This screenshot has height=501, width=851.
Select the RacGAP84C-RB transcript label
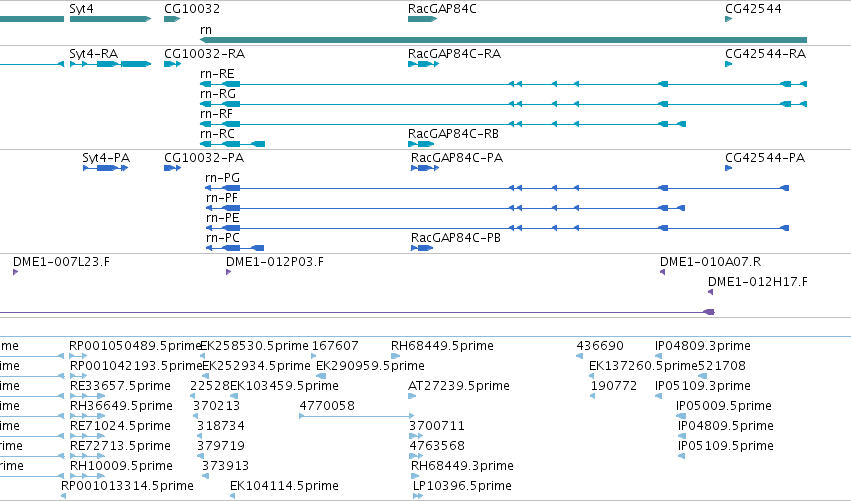[453, 134]
